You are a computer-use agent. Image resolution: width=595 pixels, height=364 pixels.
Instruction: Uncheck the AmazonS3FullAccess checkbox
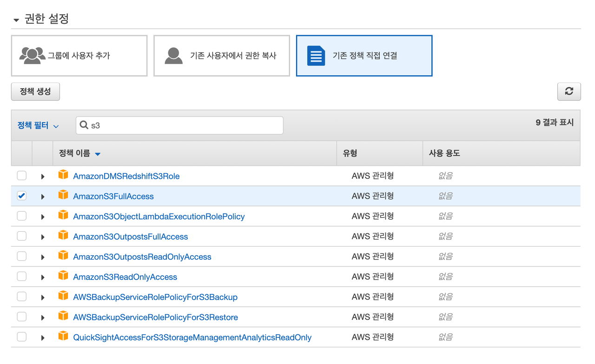tap(22, 196)
